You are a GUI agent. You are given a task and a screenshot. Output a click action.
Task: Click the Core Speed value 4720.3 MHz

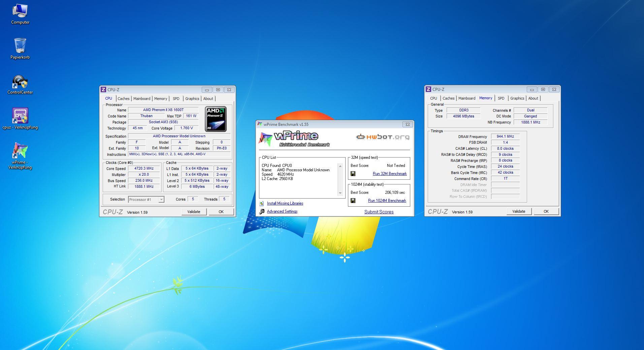[x=144, y=169]
